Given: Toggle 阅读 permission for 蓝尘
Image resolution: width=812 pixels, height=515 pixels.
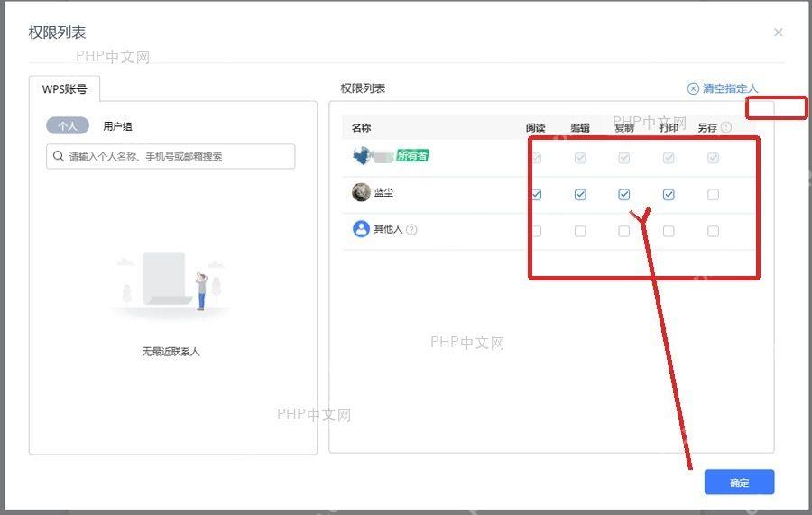Looking at the screenshot, I should tap(536, 194).
